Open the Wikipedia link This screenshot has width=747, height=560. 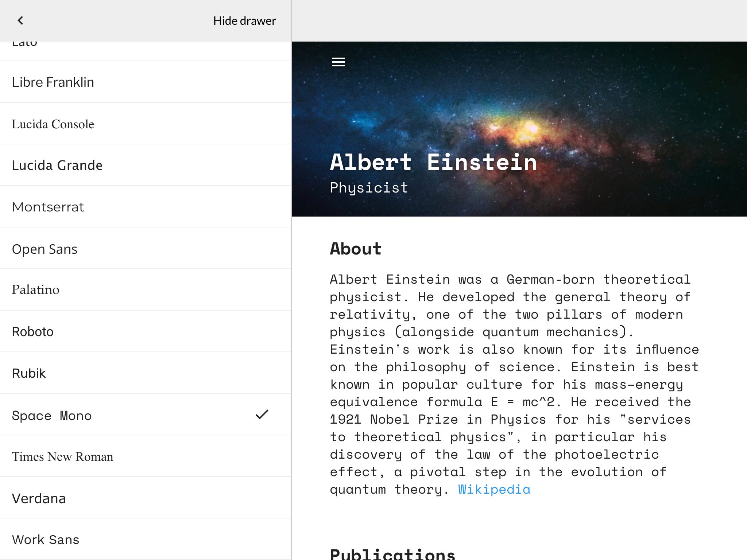[x=494, y=489]
